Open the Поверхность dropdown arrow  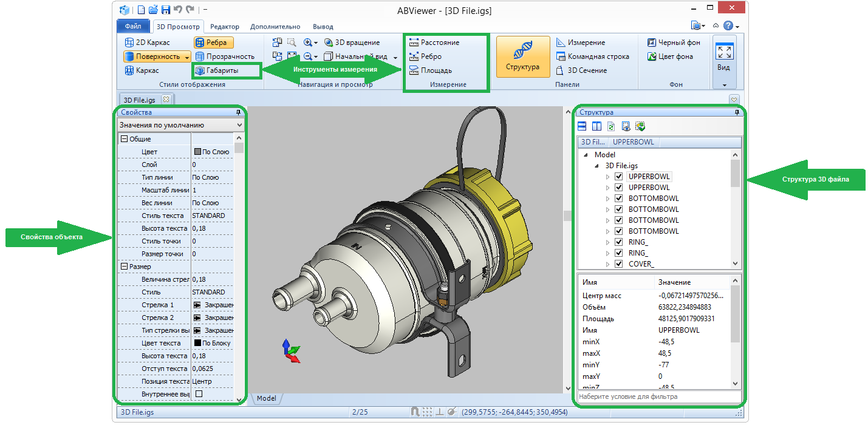click(x=187, y=57)
